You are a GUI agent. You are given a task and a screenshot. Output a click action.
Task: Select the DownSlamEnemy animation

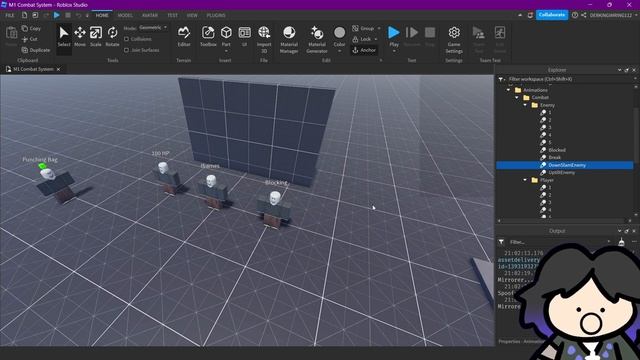pyautogui.click(x=564, y=165)
